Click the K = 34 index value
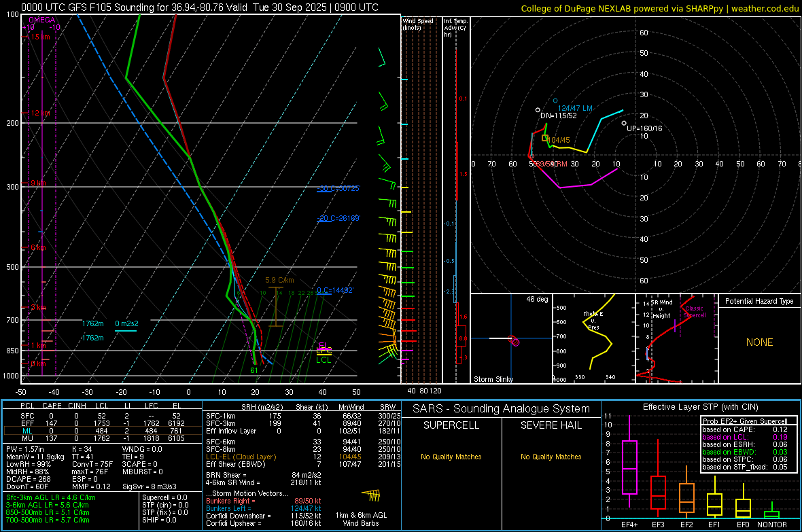 coord(82,449)
